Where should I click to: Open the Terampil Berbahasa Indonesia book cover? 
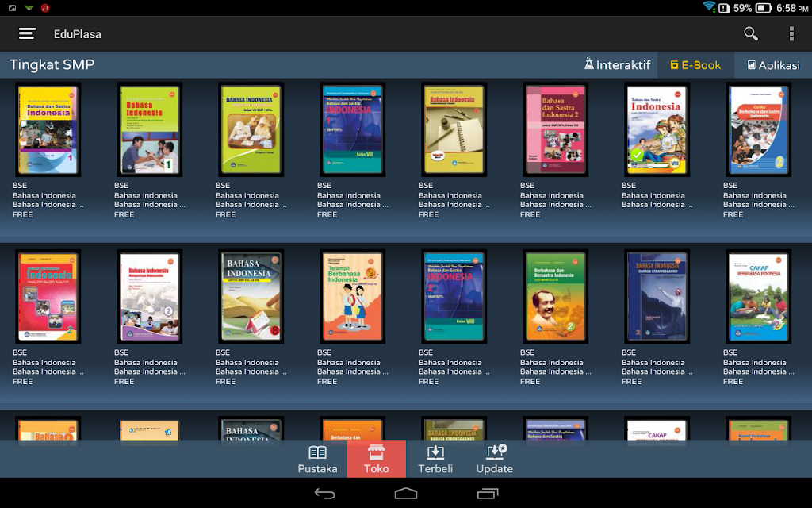pyautogui.click(x=352, y=297)
